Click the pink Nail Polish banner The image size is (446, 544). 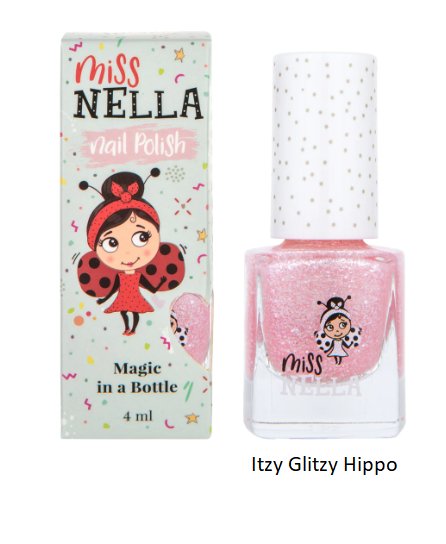[136, 145]
